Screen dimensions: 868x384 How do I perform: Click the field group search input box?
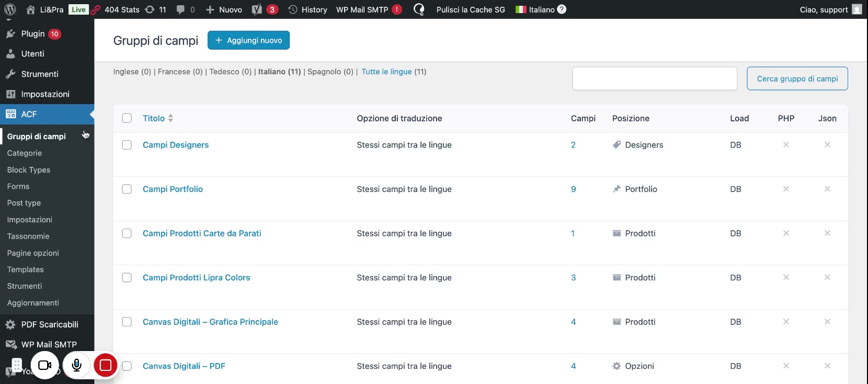point(654,78)
